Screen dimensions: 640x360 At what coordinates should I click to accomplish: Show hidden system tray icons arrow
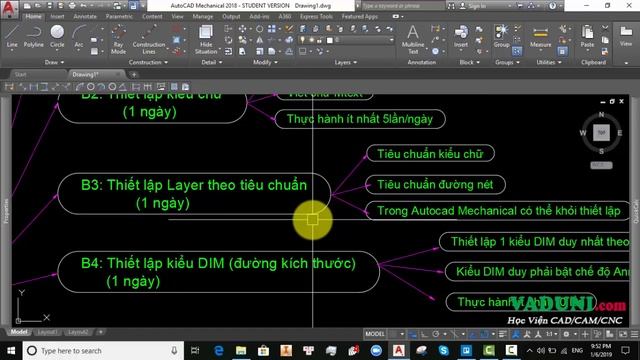coord(529,350)
